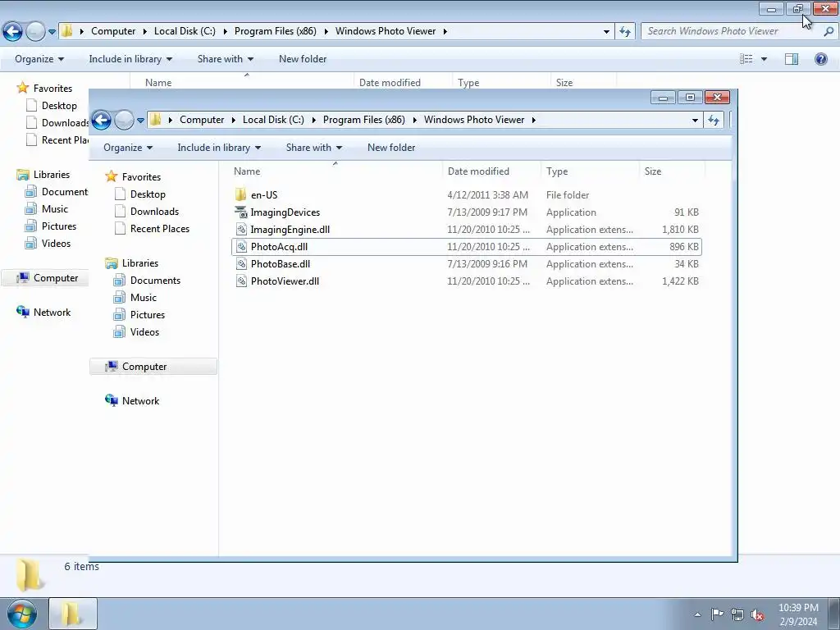Click the muted volume tray icon
This screenshot has height=630, width=840.
pos(757,614)
